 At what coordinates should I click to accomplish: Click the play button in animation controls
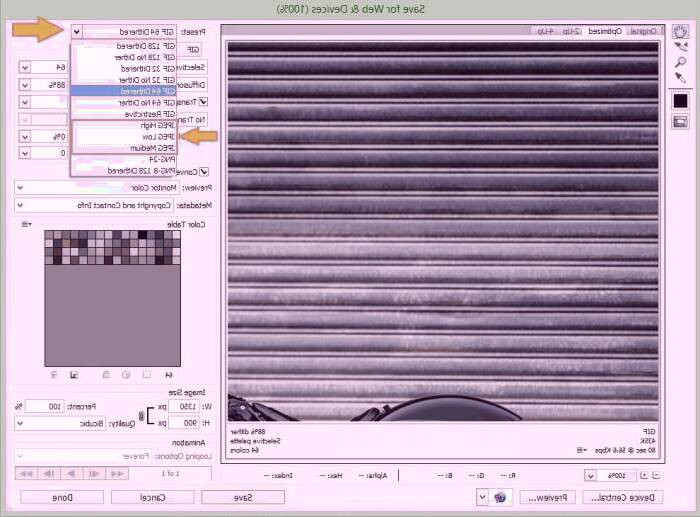point(71,473)
